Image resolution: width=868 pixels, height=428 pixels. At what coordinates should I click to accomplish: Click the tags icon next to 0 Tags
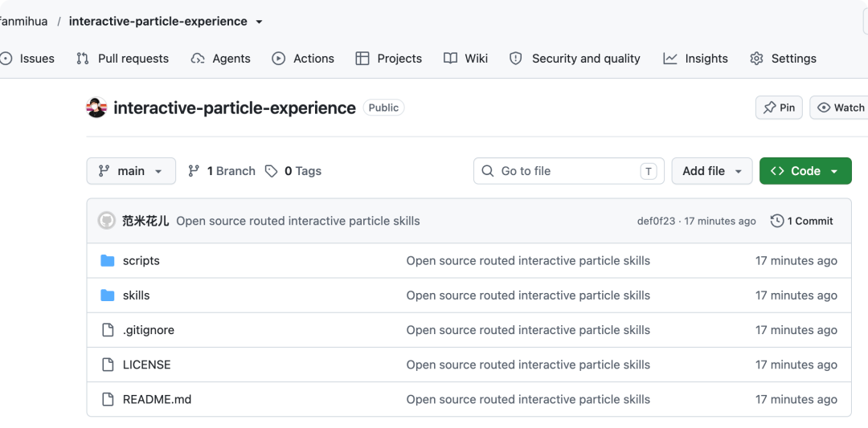272,171
